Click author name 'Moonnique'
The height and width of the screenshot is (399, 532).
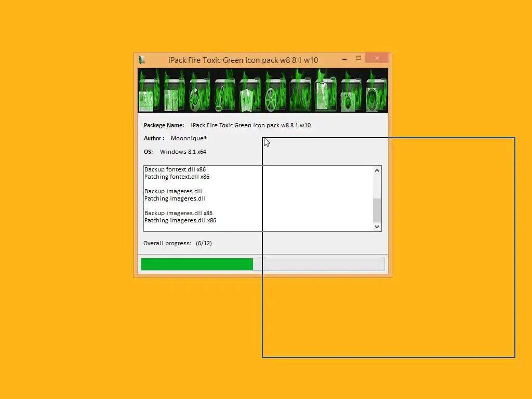189,138
